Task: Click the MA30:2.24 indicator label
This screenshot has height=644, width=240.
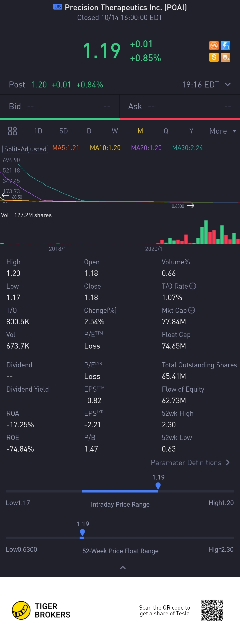Action: click(x=188, y=148)
